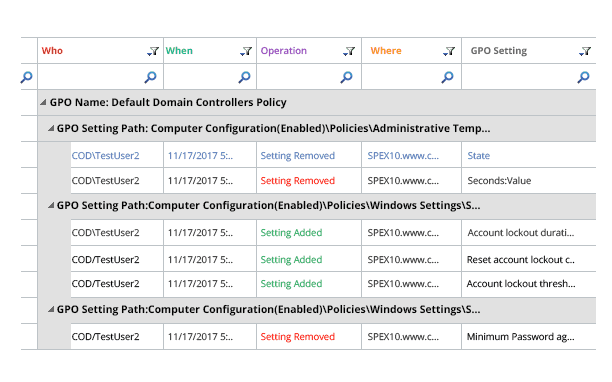
Task: Open the filter icon in When column
Action: [246, 52]
